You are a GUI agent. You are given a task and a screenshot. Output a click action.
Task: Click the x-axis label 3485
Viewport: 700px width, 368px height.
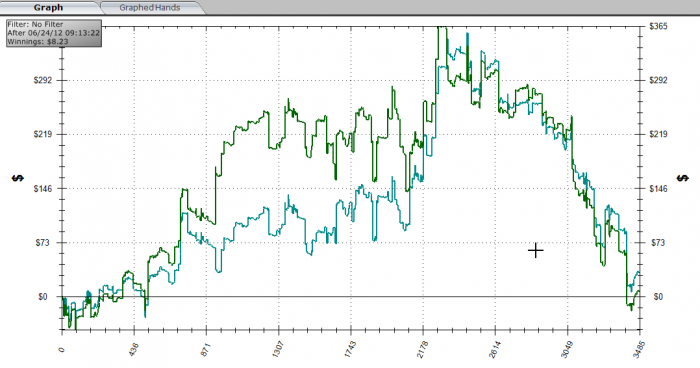point(638,350)
